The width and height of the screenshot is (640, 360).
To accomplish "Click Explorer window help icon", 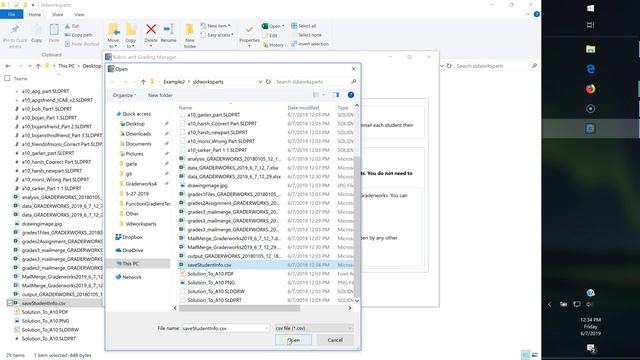I will (536, 14).
